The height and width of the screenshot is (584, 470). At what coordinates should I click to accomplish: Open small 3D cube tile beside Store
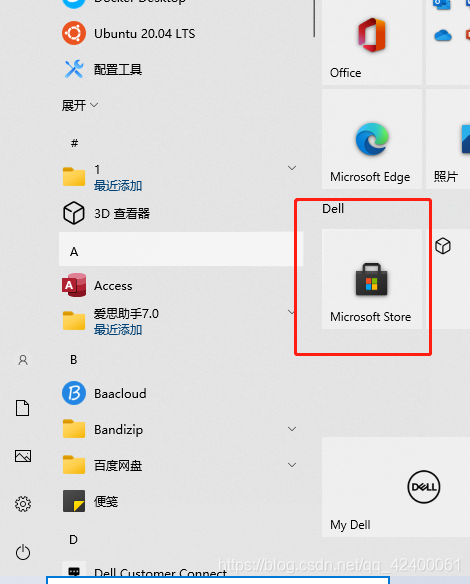[x=443, y=246]
